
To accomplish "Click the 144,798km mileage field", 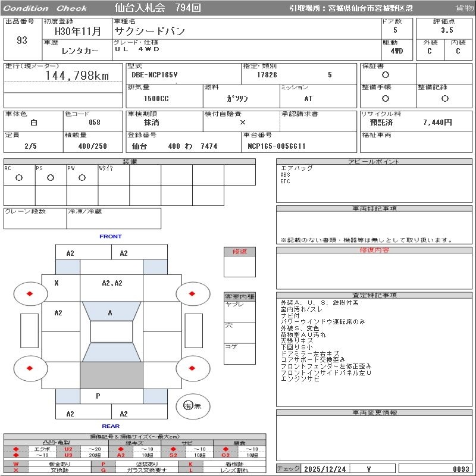I will click(x=77, y=76).
